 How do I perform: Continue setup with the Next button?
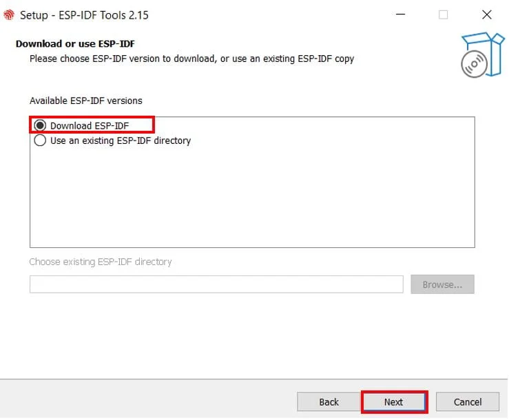click(x=394, y=402)
